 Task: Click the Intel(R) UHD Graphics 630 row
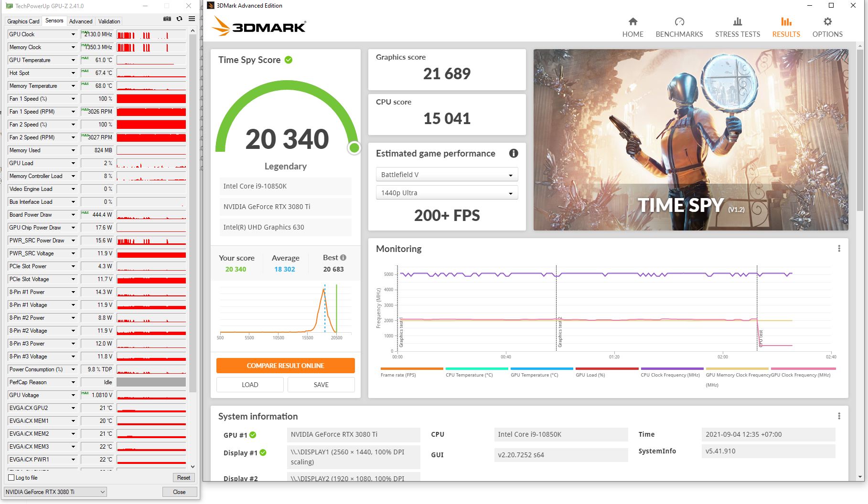[286, 227]
